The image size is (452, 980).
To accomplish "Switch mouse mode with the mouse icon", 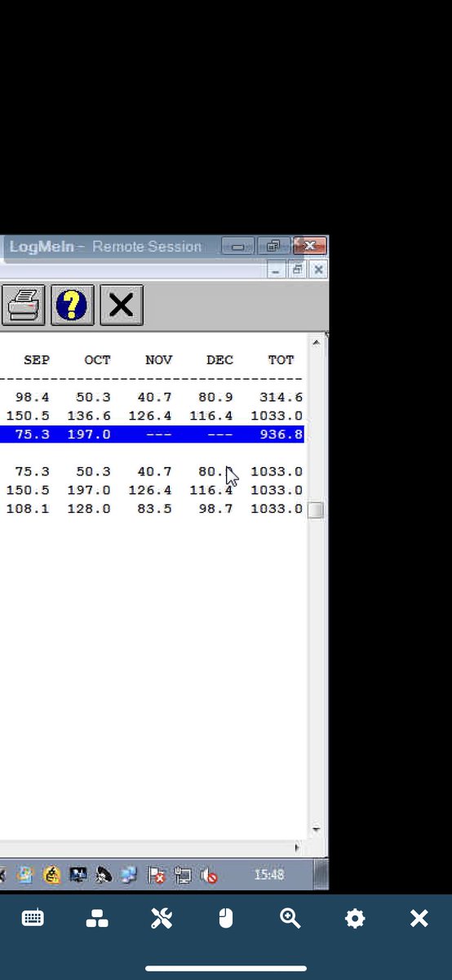I will 226,919.
